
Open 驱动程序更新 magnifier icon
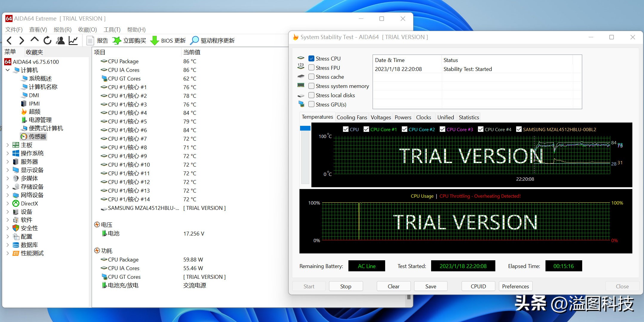(194, 41)
